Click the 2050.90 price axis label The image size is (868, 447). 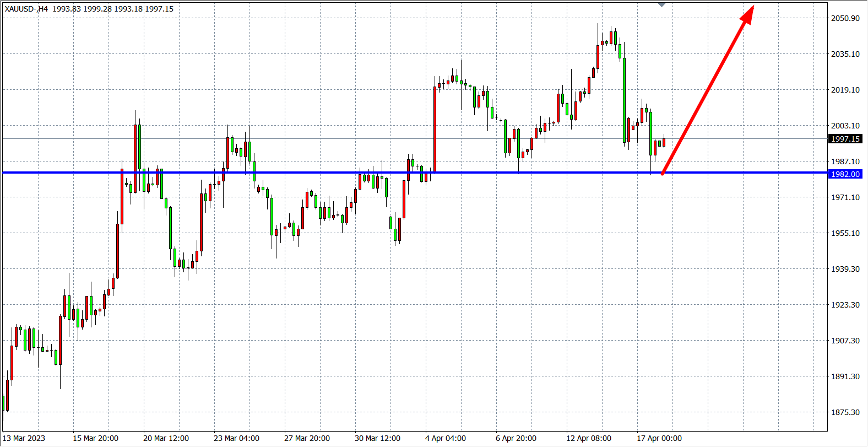(845, 18)
